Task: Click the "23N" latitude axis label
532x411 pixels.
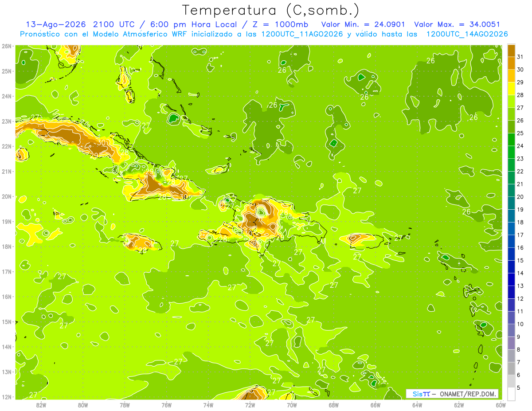Action: coord(7,121)
